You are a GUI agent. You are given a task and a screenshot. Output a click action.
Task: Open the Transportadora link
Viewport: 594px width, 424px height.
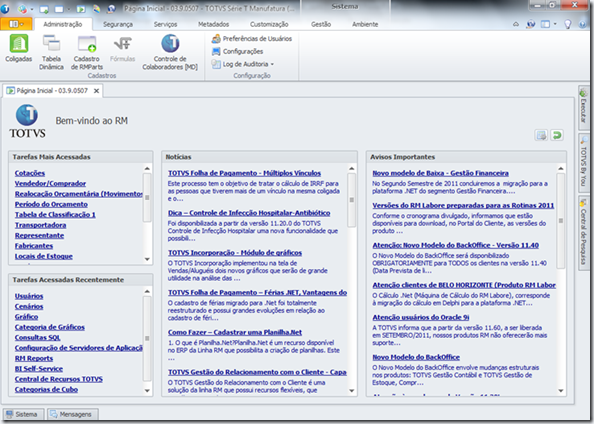click(x=41, y=225)
